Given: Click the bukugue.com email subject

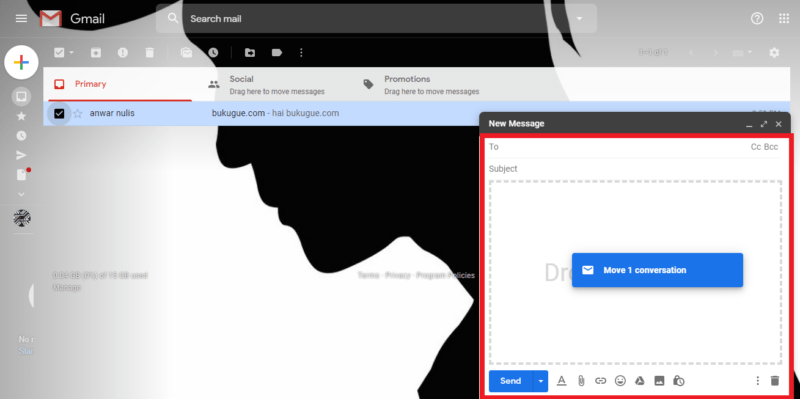Looking at the screenshot, I should [238, 113].
